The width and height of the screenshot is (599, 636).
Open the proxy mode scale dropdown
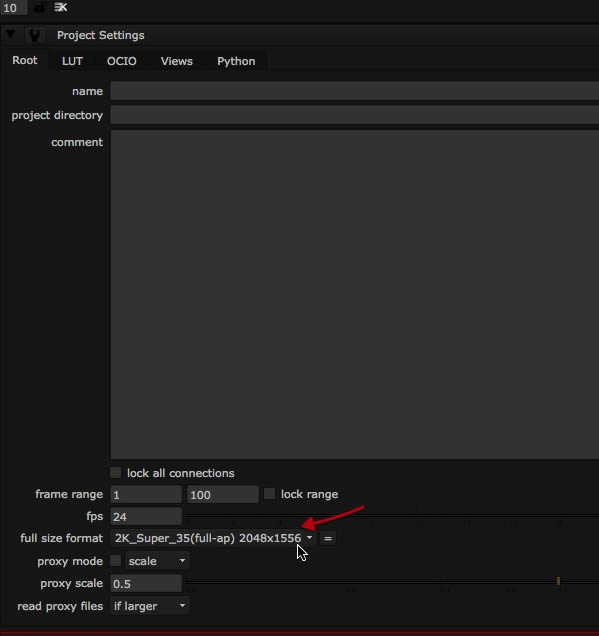(x=157, y=561)
